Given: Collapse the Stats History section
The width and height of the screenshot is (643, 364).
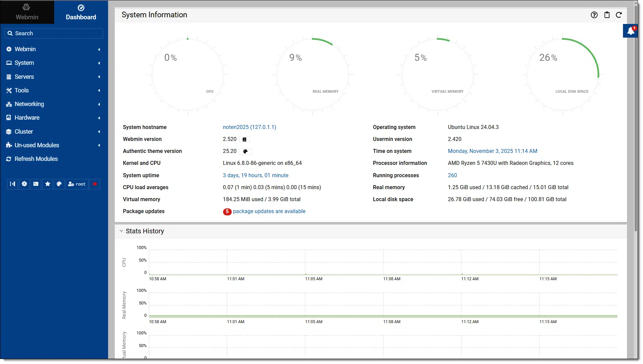Looking at the screenshot, I should click(x=121, y=231).
